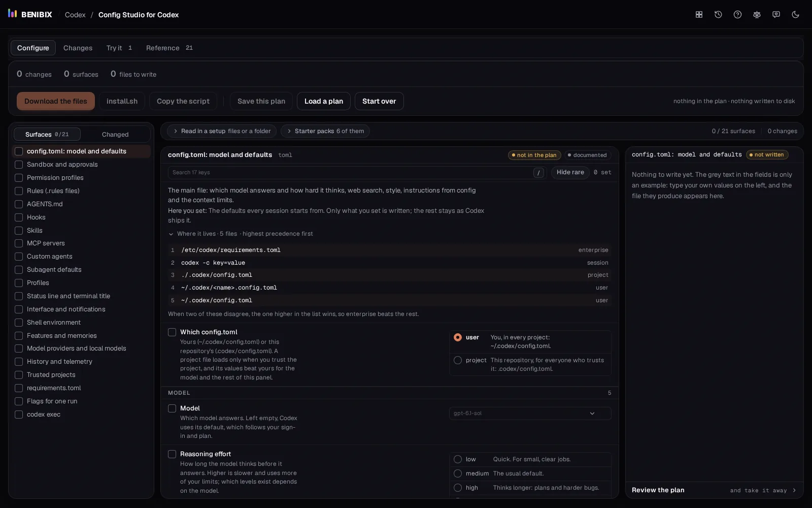Viewport: 812px width, 508px height.
Task: Collapse the 'Where it lives' list
Action: coord(241,234)
